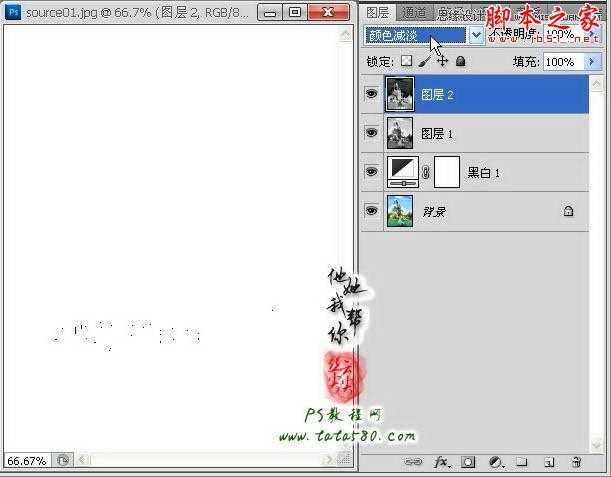Hide the 黑白 1 adjustment layer
The height and width of the screenshot is (477, 611).
coord(372,171)
